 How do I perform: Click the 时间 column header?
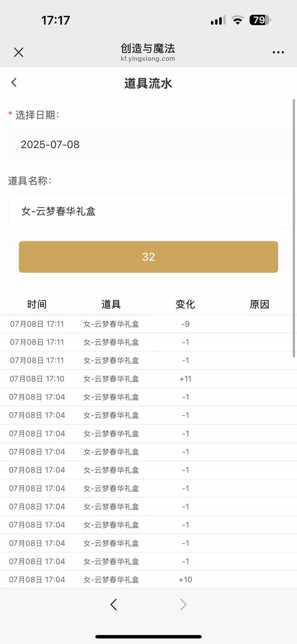pyautogui.click(x=37, y=304)
